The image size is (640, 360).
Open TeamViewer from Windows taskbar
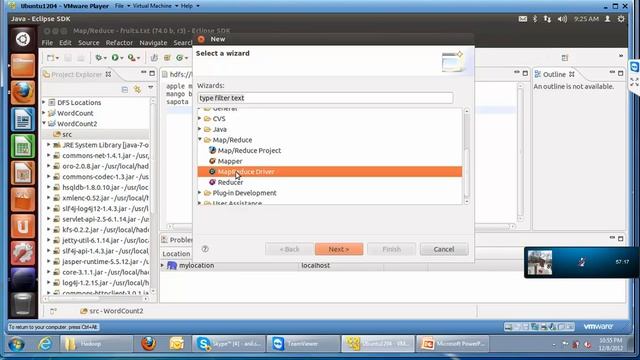pyautogui.click(x=302, y=344)
